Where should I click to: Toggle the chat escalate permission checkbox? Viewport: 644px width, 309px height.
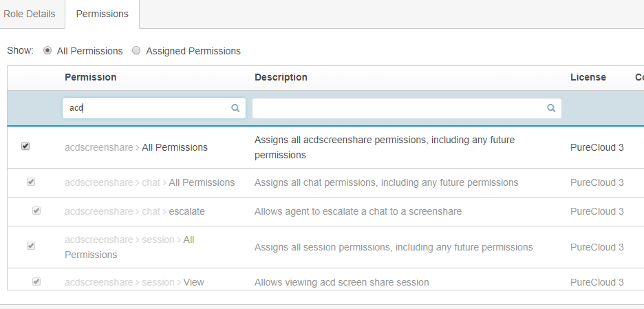coord(36,211)
